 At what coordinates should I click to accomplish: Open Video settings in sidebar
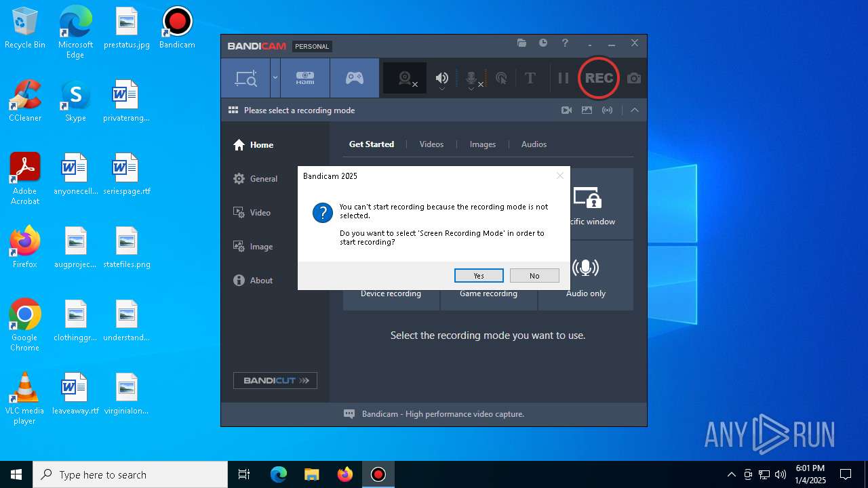pyautogui.click(x=252, y=213)
